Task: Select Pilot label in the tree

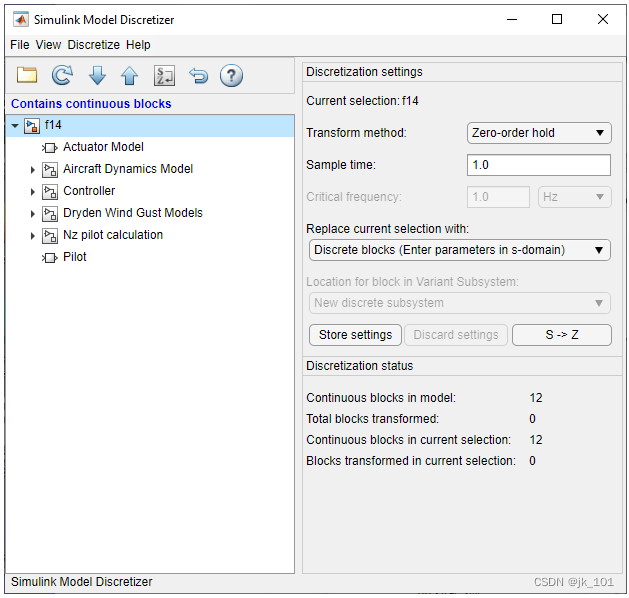Action: (x=75, y=257)
